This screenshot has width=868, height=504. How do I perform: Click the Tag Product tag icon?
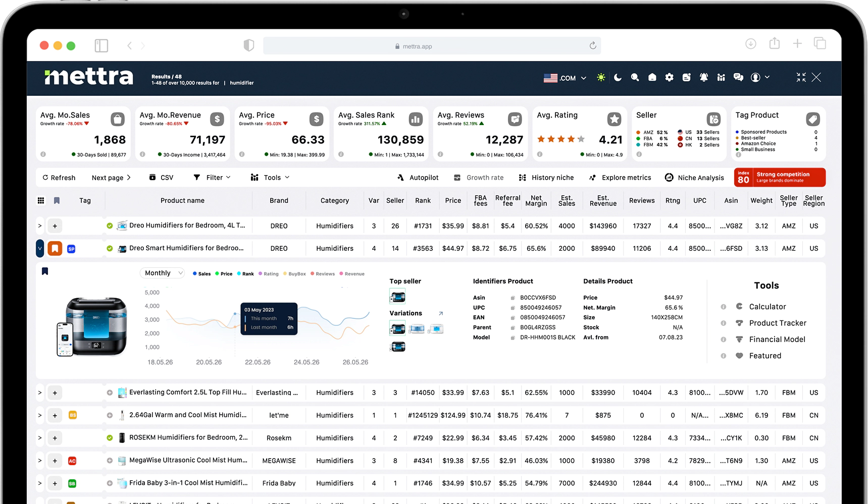[x=813, y=119]
